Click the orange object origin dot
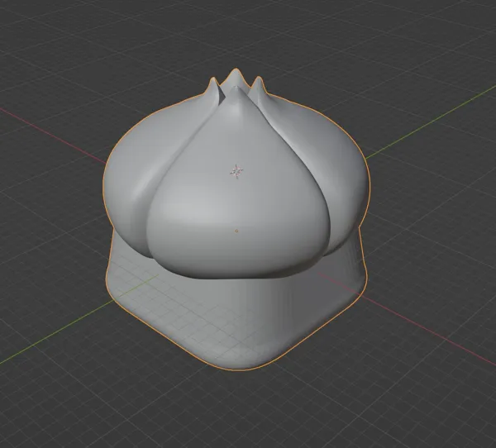The width and height of the screenshot is (496, 448). pos(236,231)
